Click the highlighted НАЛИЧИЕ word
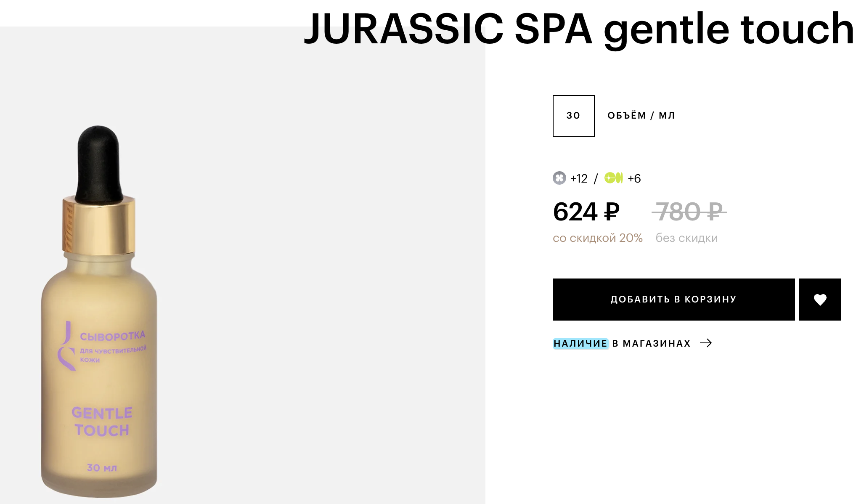Viewport: 864px width, 504px height. click(580, 343)
